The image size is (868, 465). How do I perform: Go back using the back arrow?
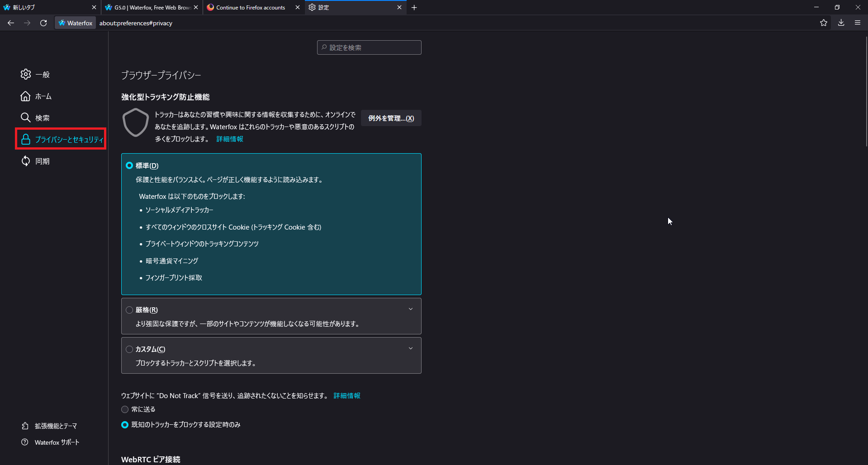pyautogui.click(x=11, y=23)
